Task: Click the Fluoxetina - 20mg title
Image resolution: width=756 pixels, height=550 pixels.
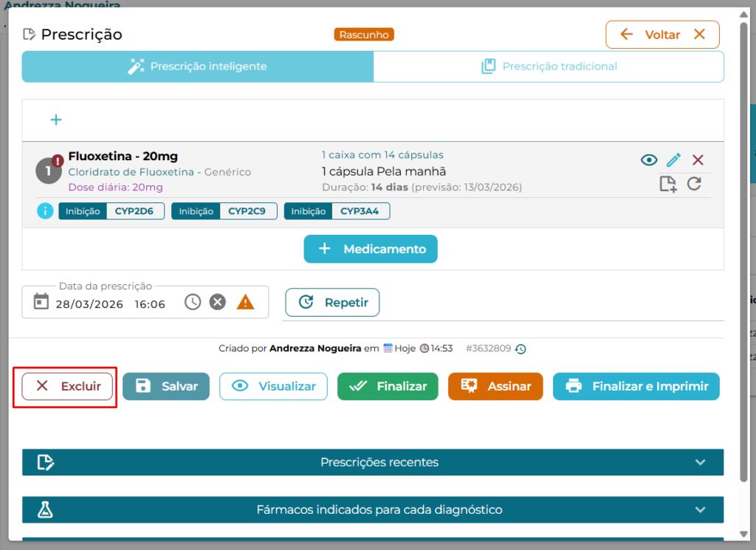Action: point(123,157)
